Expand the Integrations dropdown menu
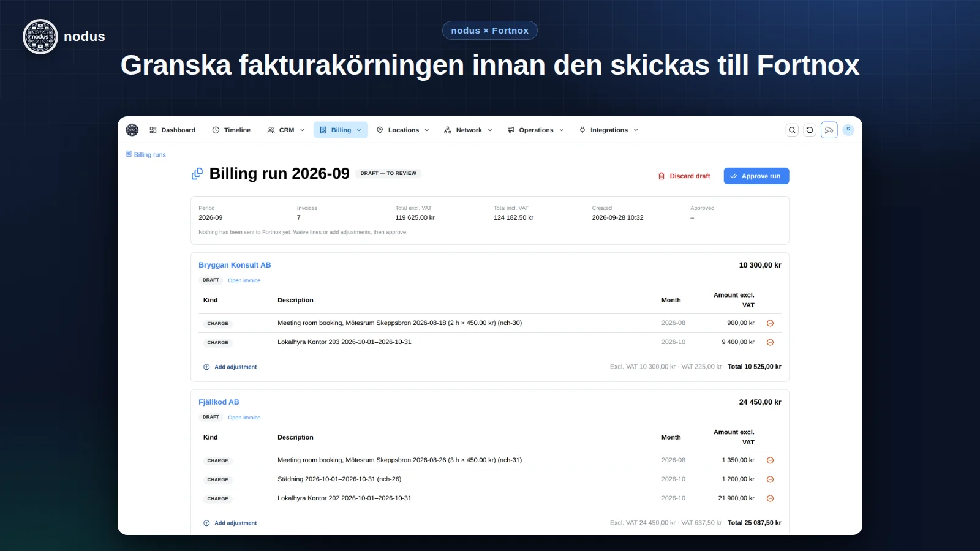Image resolution: width=980 pixels, height=551 pixels. click(609, 130)
